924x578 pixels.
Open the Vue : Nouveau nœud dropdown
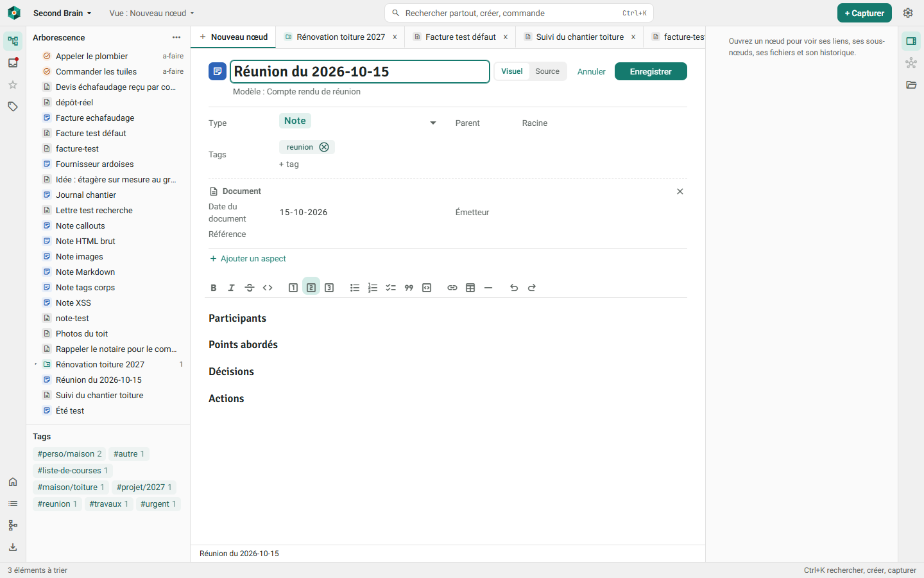(151, 13)
